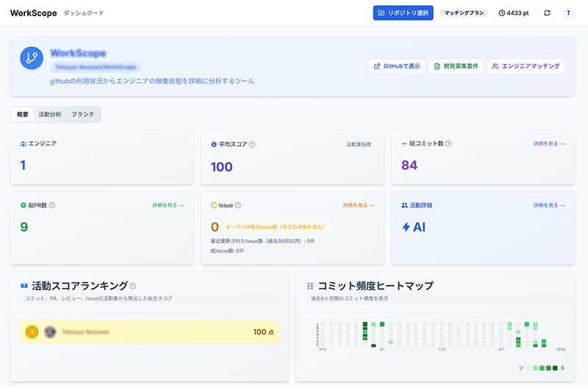The image size is (588, 387).
Task: Click the help icon beside 総PR数
Action: [x=52, y=206]
